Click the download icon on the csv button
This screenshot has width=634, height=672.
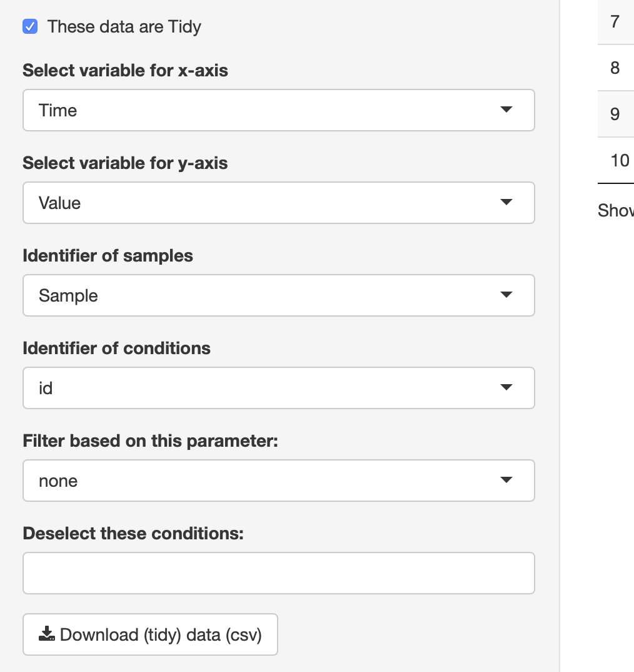pos(47,634)
